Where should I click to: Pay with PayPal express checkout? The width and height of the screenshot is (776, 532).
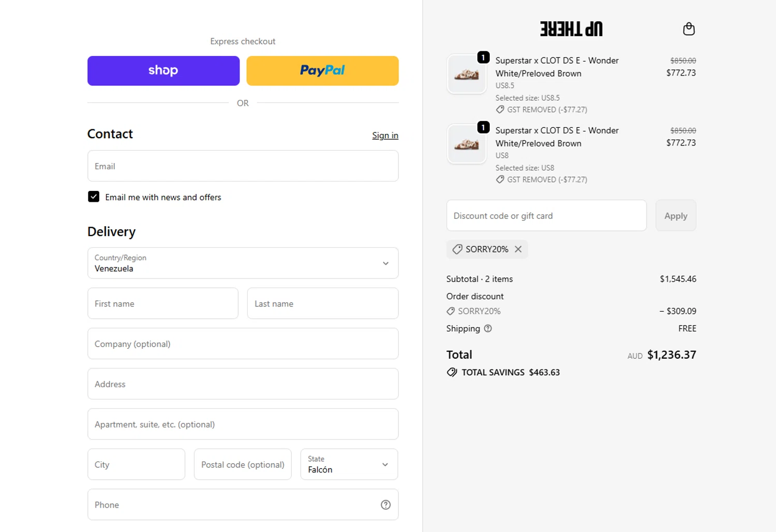(x=323, y=71)
